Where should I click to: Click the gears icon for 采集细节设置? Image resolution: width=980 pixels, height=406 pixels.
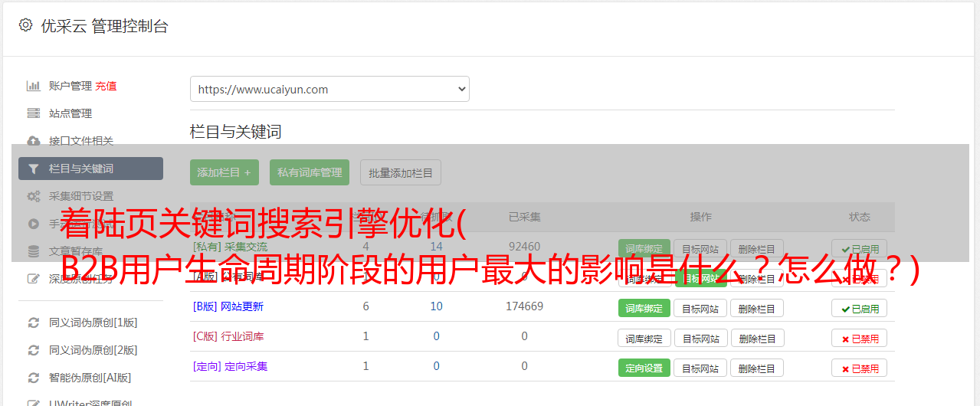(34, 196)
